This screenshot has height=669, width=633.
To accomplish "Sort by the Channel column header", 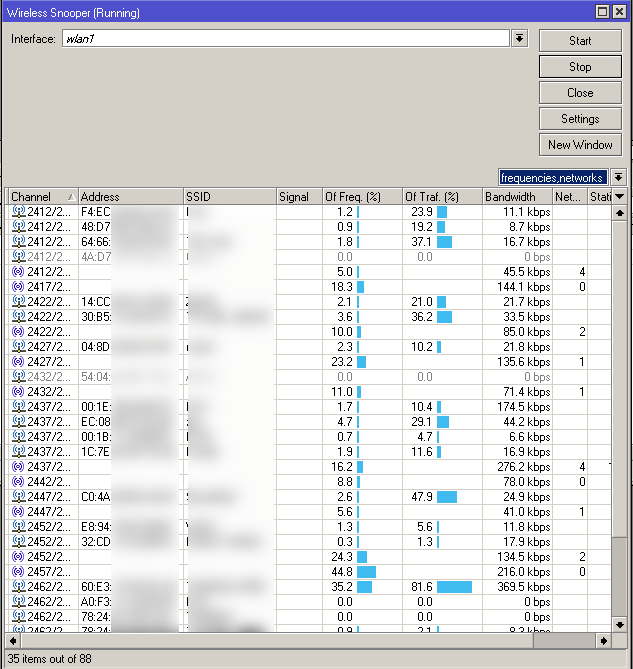I will (40, 197).
